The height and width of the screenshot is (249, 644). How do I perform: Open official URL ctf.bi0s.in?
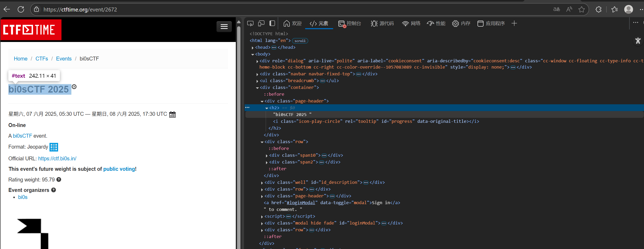pyautogui.click(x=57, y=159)
